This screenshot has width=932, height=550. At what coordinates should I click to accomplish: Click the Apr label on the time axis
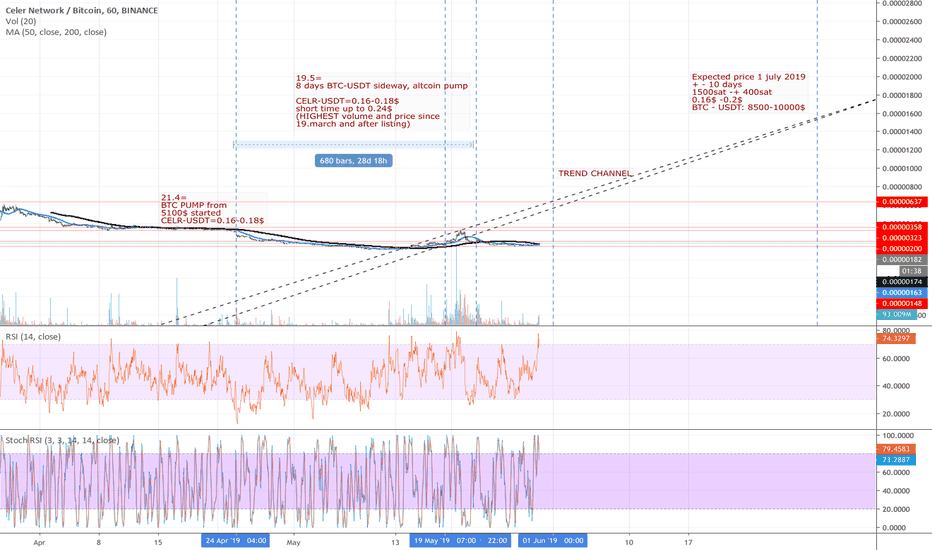[x=39, y=542]
